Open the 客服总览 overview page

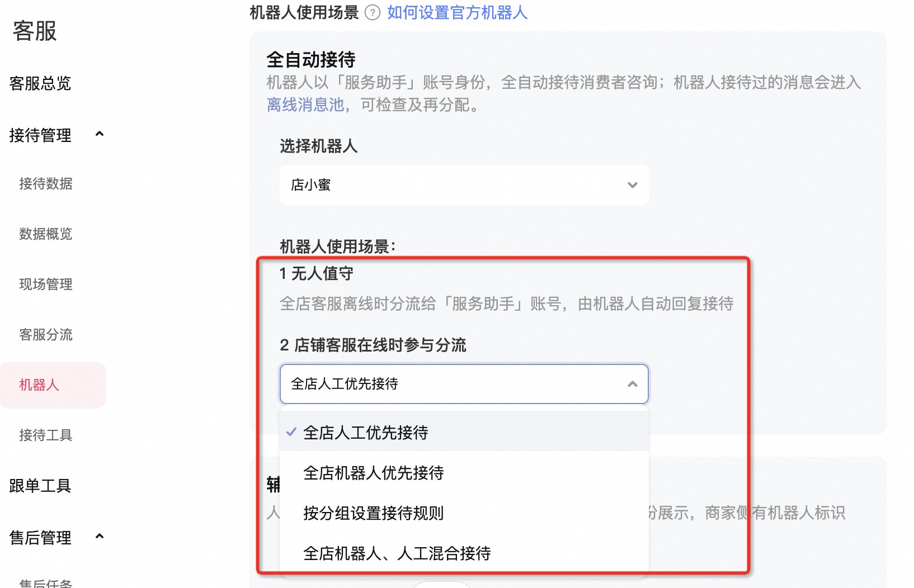click(x=40, y=84)
